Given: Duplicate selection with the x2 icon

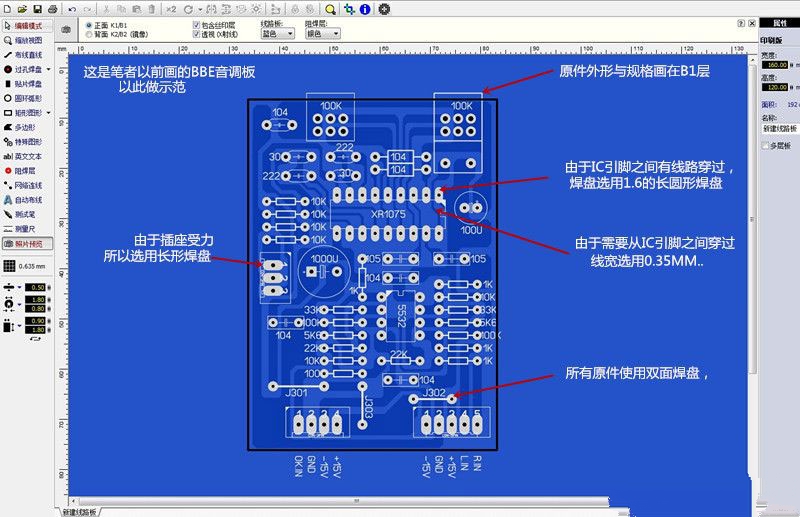Looking at the screenshot, I should [171, 9].
